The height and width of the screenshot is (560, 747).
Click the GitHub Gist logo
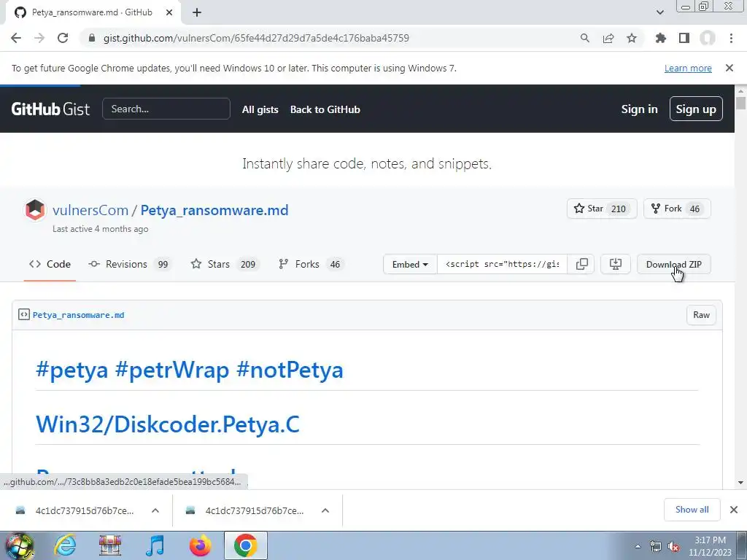click(x=50, y=109)
